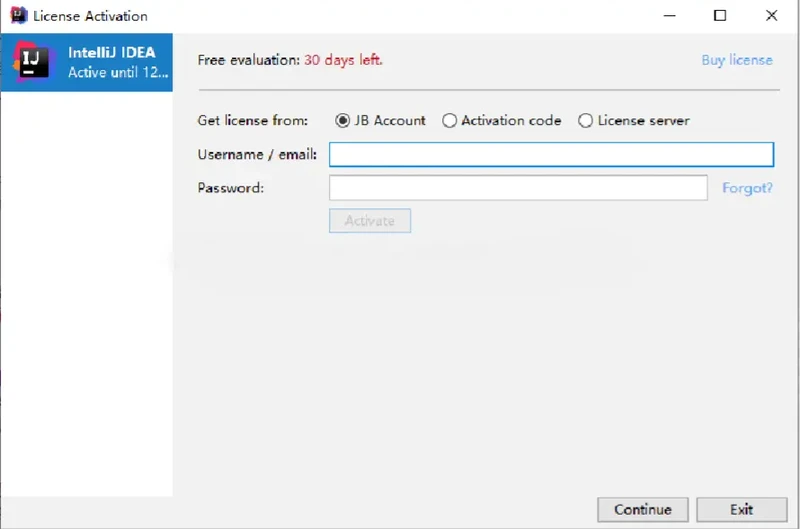Click the app icon in title bar
800x529 pixels.
coord(18,16)
